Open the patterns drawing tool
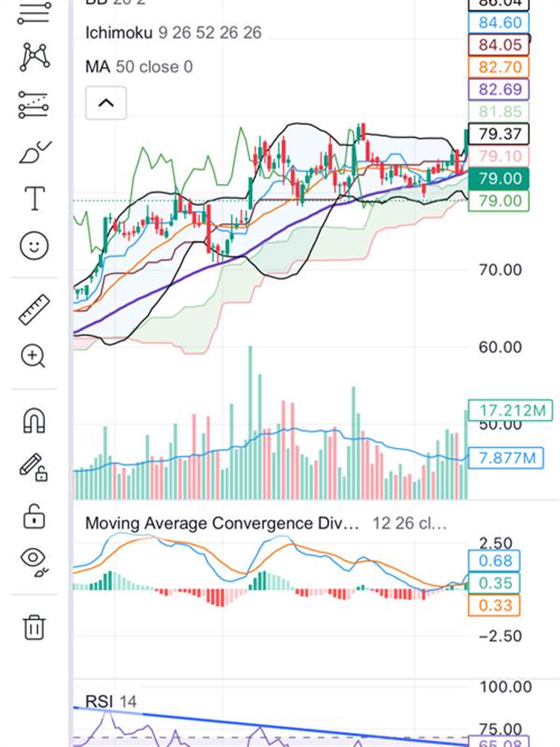 [35, 57]
